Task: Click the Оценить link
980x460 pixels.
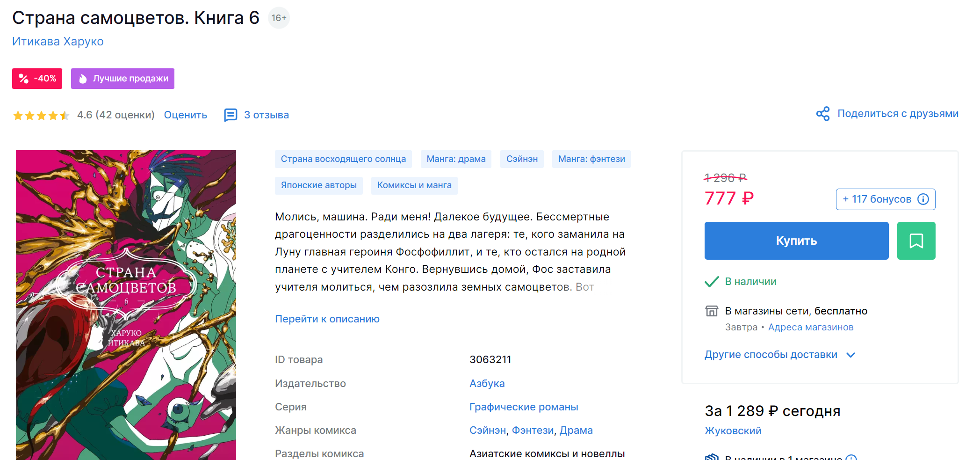Action: click(x=186, y=115)
